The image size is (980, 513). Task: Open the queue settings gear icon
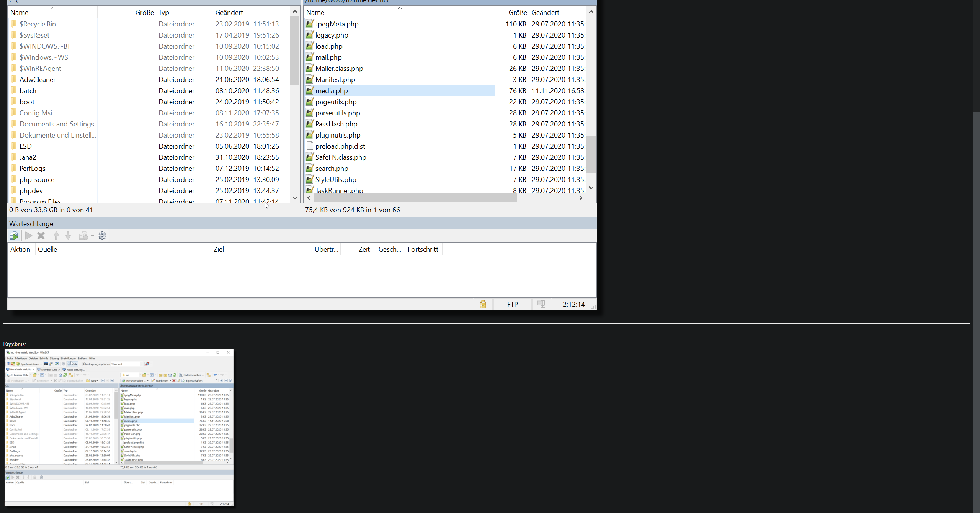click(102, 236)
